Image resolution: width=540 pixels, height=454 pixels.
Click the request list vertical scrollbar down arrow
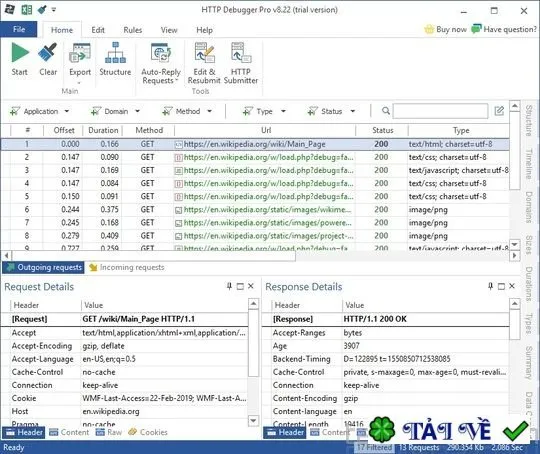(515, 244)
